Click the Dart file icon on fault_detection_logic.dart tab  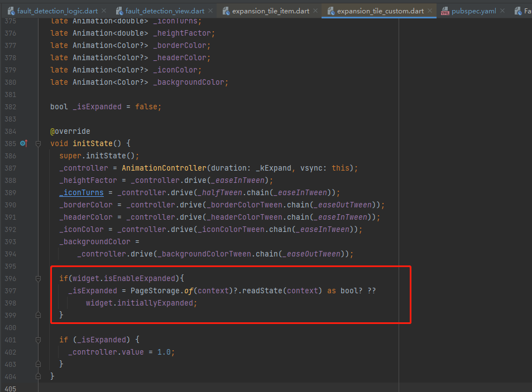click(x=11, y=11)
